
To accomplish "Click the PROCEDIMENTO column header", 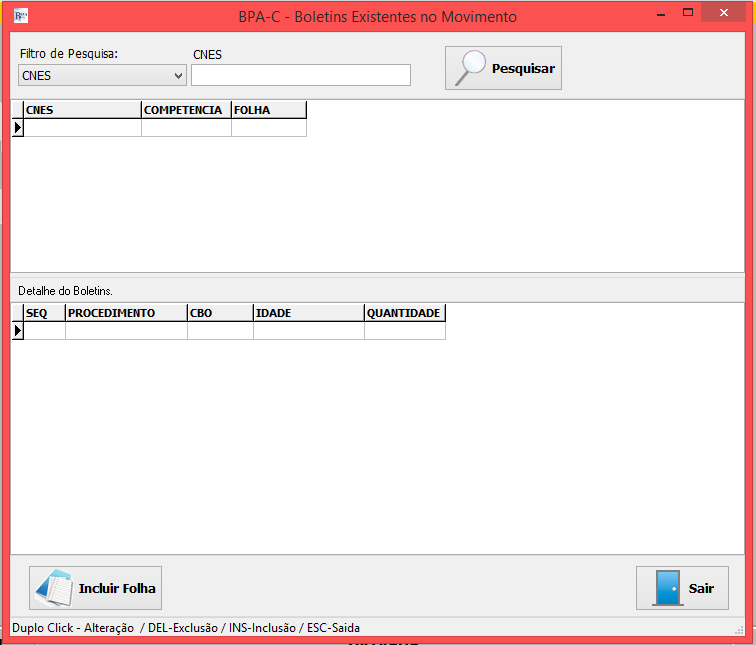I will pos(126,313).
